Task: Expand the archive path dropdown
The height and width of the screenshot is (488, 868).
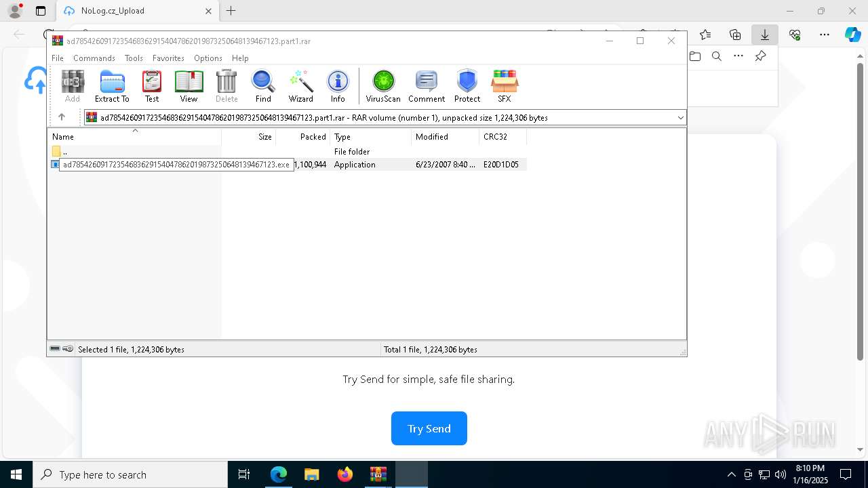Action: 680,118
